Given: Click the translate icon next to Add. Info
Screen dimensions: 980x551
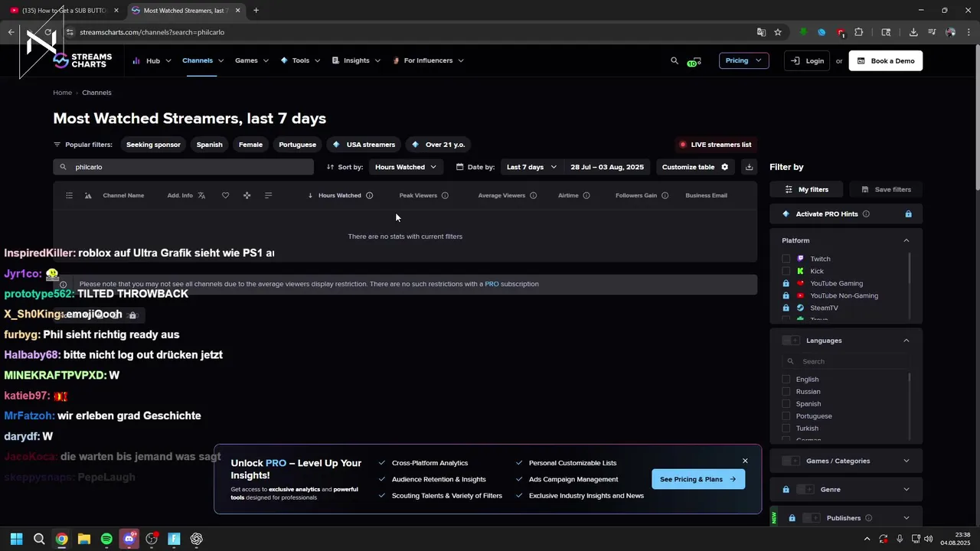Looking at the screenshot, I should click(201, 195).
